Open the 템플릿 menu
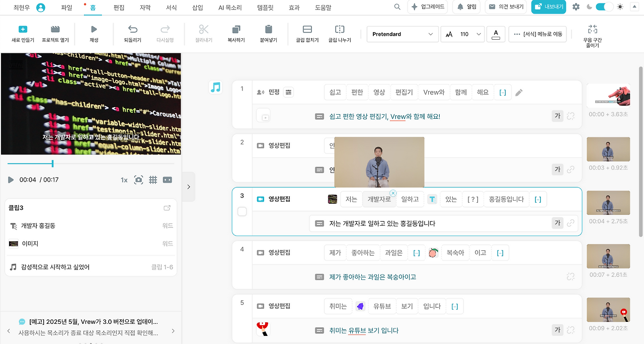This screenshot has width=644, height=344. click(x=266, y=8)
